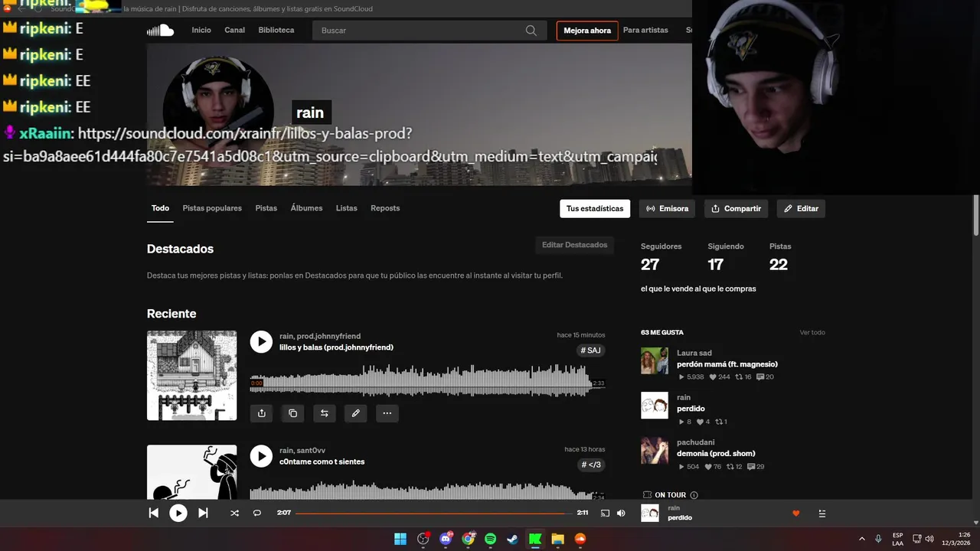The width and height of the screenshot is (980, 551).
Task: Open more options under lillos y balas
Action: tap(387, 413)
